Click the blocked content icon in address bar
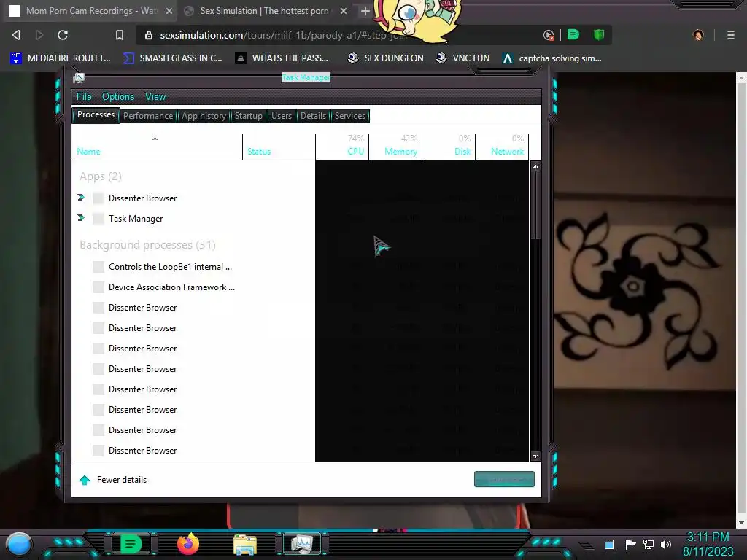The width and height of the screenshot is (747, 560). [549, 35]
